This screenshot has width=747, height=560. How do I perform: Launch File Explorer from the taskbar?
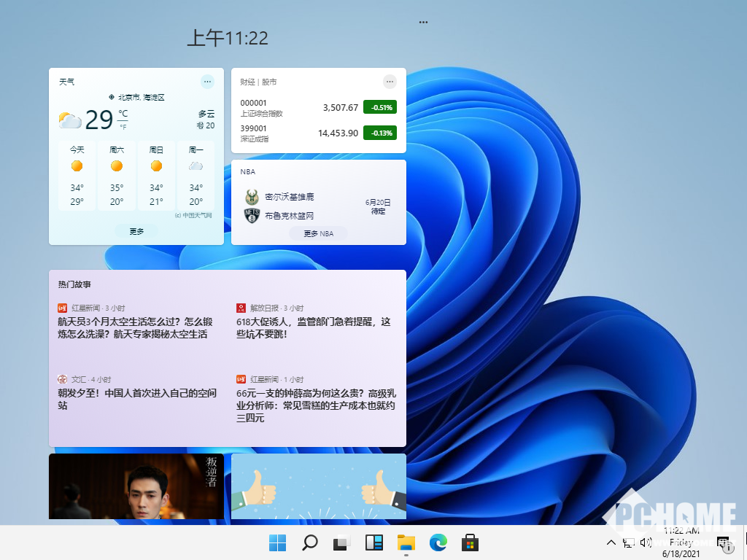tap(406, 542)
